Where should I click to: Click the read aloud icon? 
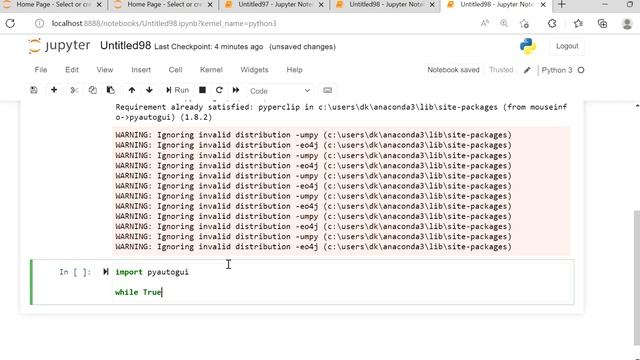(x=484, y=24)
